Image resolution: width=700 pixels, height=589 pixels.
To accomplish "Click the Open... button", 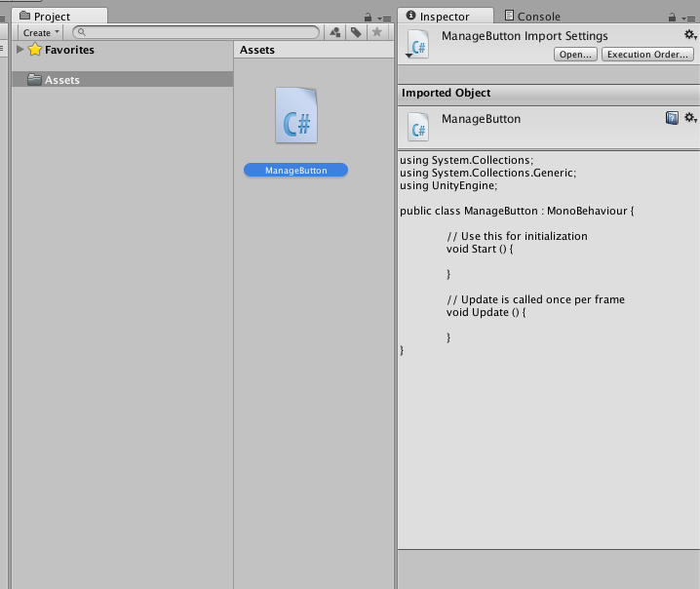I will click(575, 54).
